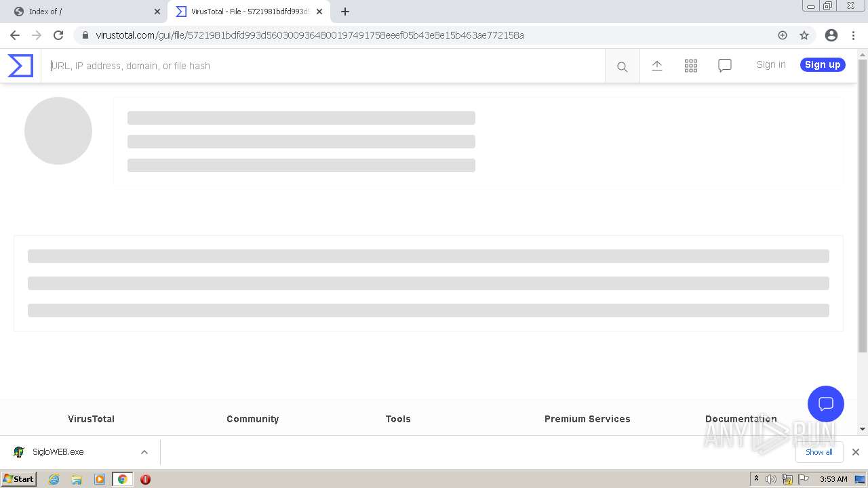This screenshot has height=488, width=868.
Task: Focus the URL, IP, domain search field
Action: [x=323, y=66]
